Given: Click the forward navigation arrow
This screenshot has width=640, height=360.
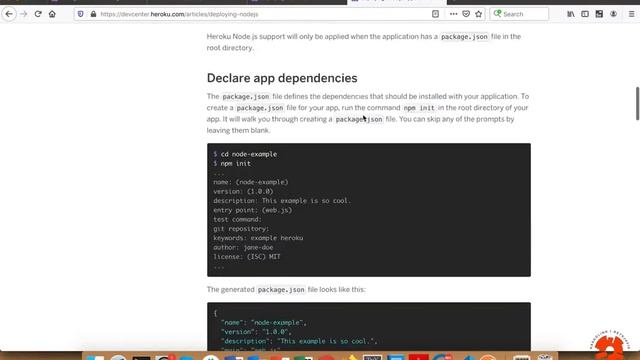Looking at the screenshot, I should pyautogui.click(x=23, y=14).
